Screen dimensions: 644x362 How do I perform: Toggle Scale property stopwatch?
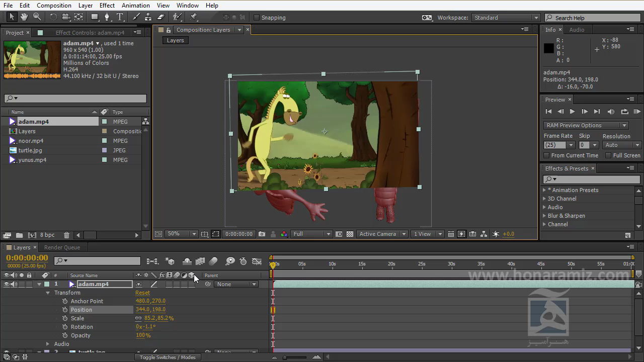point(65,318)
